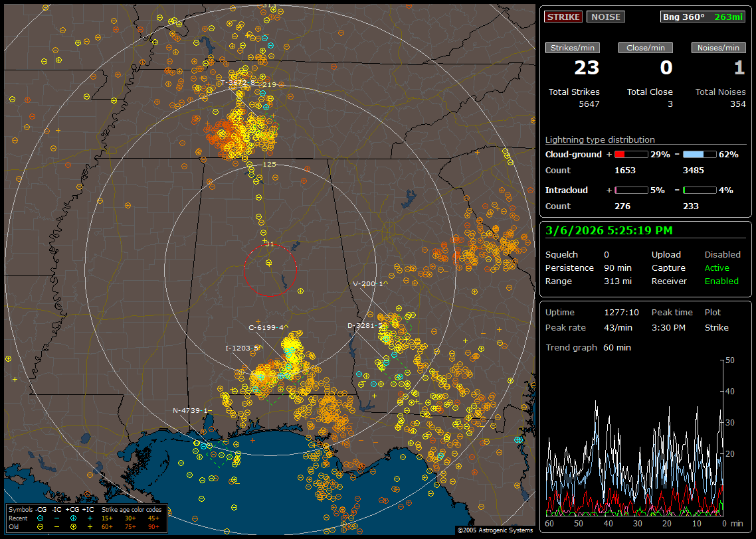This screenshot has height=539, width=756.
Task: Toggle the Receiver Enabled status
Action: click(721, 281)
